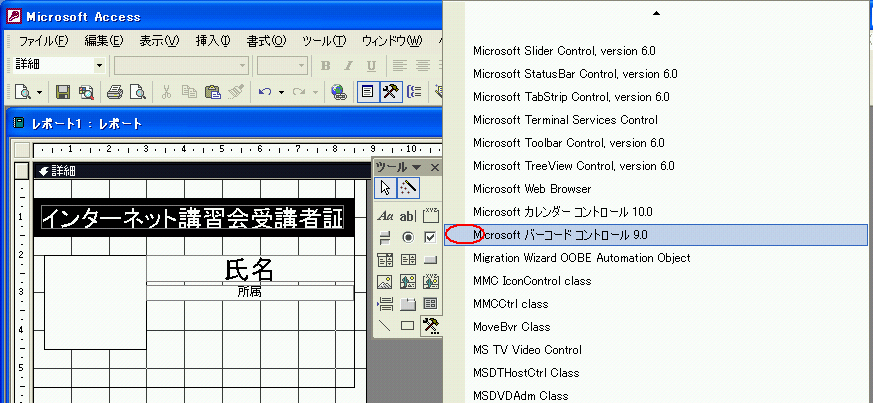The image size is (873, 403).
Task: Open the font name dropdown
Action: 242,66
